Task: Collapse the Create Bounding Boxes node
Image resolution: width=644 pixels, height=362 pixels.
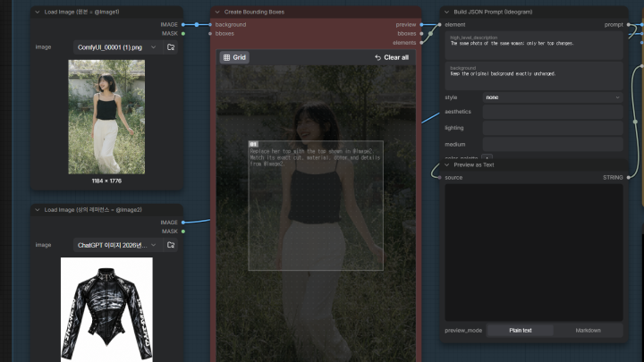Action: (217, 13)
